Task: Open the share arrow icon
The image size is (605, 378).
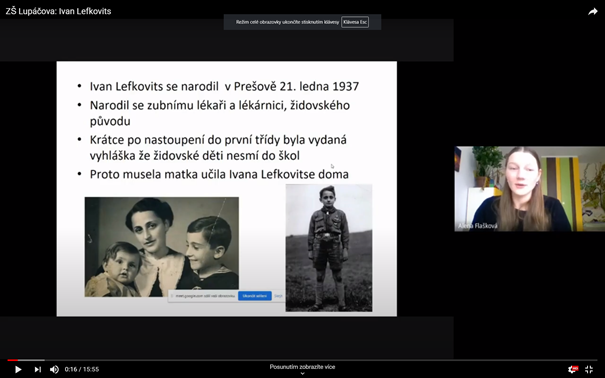Action: point(592,12)
